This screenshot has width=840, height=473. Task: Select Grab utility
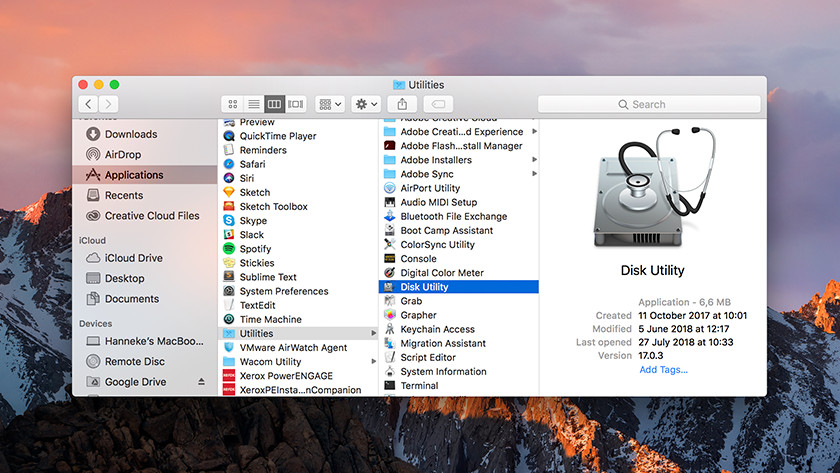[x=459, y=301]
